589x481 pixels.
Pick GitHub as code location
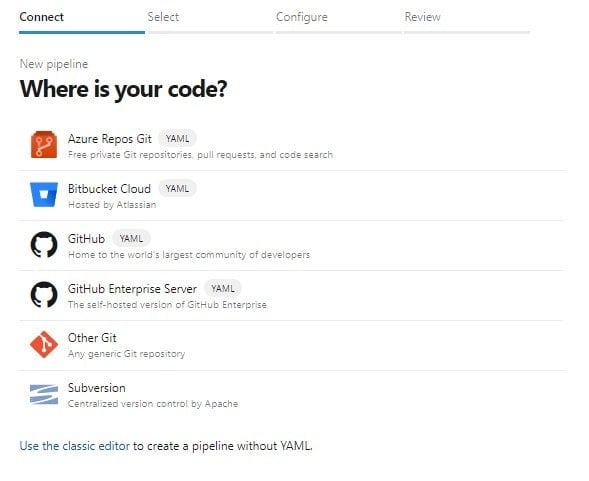click(x=291, y=245)
